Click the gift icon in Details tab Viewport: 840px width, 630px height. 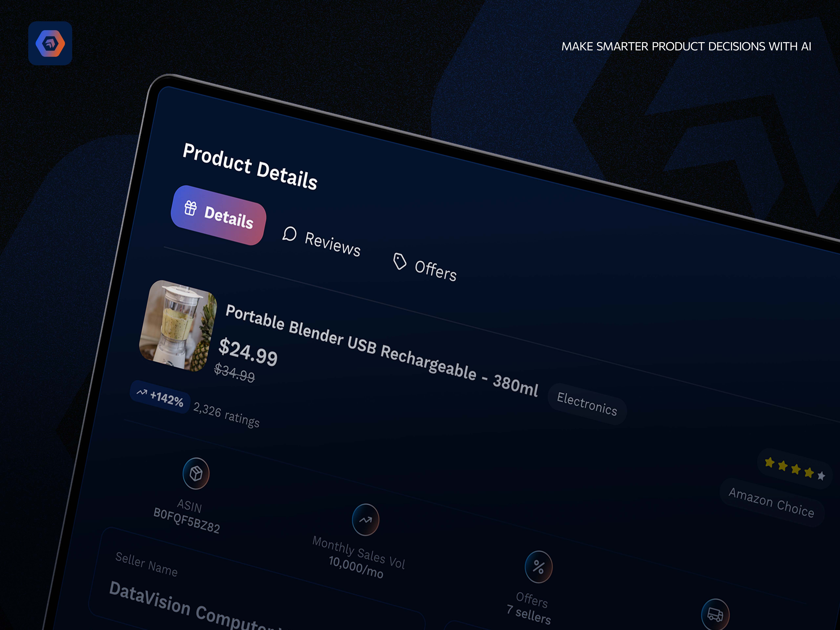click(x=190, y=208)
